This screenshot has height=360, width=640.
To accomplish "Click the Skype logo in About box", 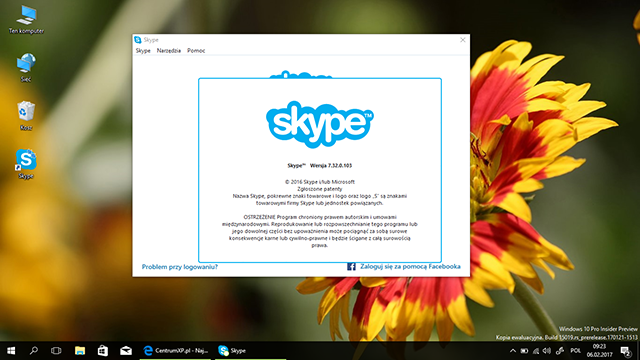I will click(320, 124).
